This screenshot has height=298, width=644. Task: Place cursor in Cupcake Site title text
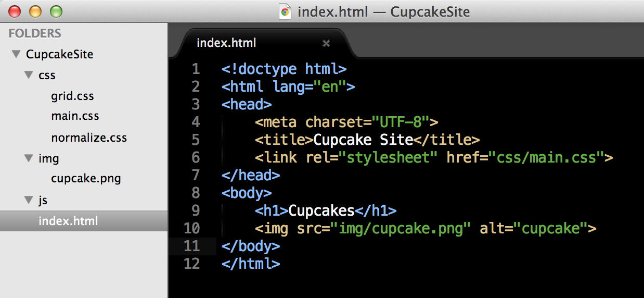pyautogui.click(x=363, y=140)
